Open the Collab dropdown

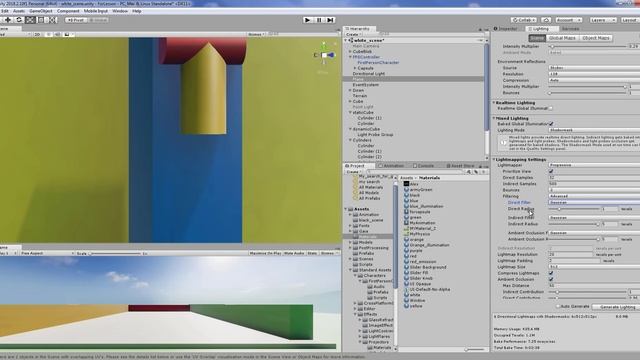(524, 20)
